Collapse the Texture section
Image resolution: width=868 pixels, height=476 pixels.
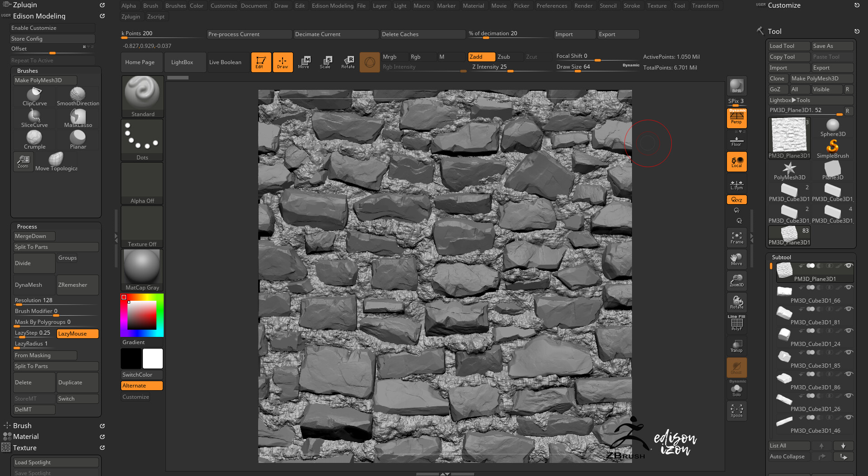coord(25,448)
